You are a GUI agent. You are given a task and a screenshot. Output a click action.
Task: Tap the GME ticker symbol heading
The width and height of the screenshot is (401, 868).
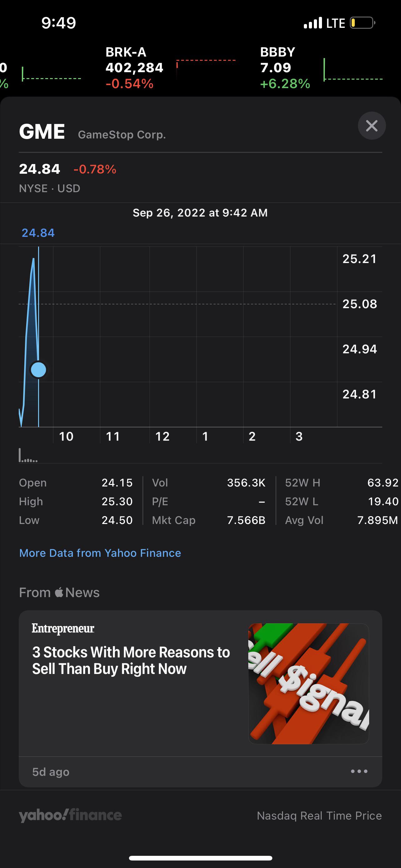(x=42, y=131)
